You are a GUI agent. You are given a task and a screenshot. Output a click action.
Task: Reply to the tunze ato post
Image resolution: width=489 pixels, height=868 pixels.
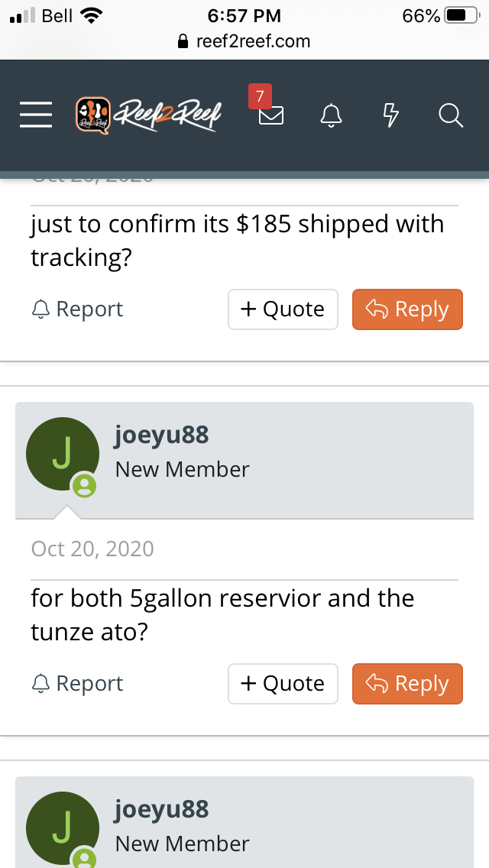[x=407, y=684]
